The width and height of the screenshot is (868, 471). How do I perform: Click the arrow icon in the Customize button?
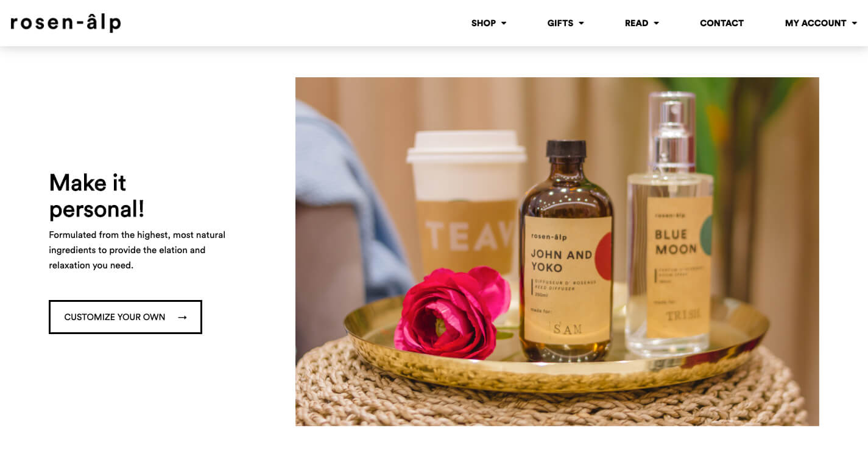click(x=182, y=317)
